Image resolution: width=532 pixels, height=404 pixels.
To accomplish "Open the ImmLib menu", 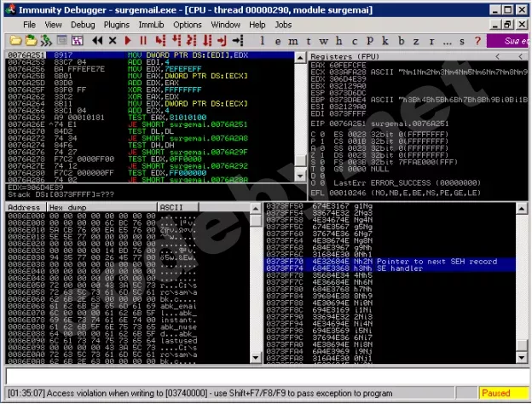I will pos(151,25).
